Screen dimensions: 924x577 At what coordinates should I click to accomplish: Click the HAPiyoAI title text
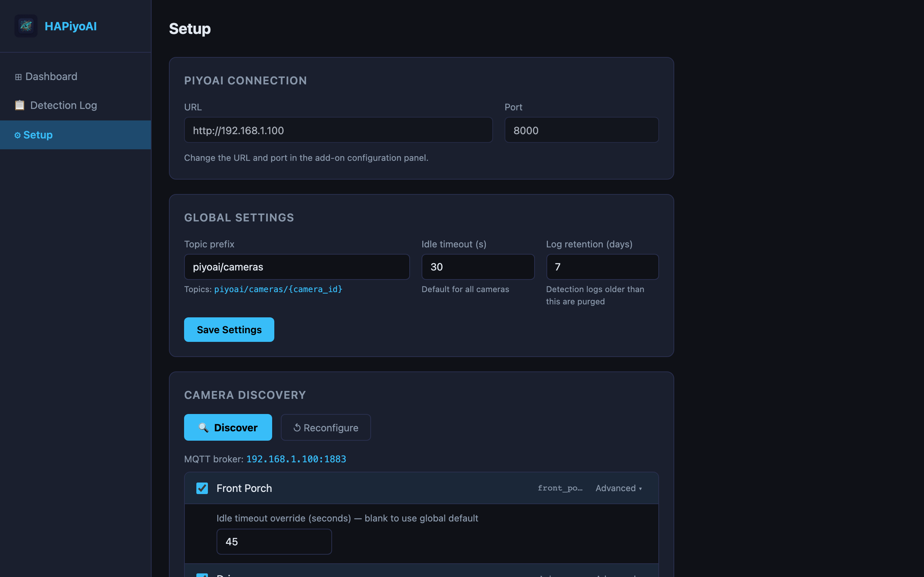pyautogui.click(x=71, y=26)
